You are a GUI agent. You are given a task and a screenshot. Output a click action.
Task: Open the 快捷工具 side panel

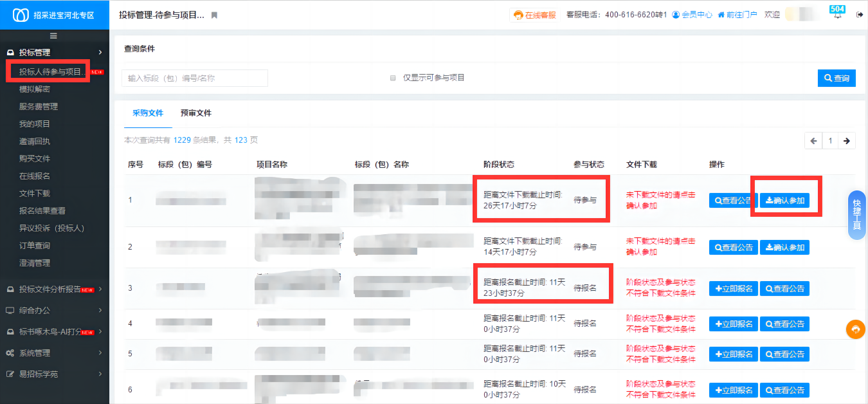point(856,215)
